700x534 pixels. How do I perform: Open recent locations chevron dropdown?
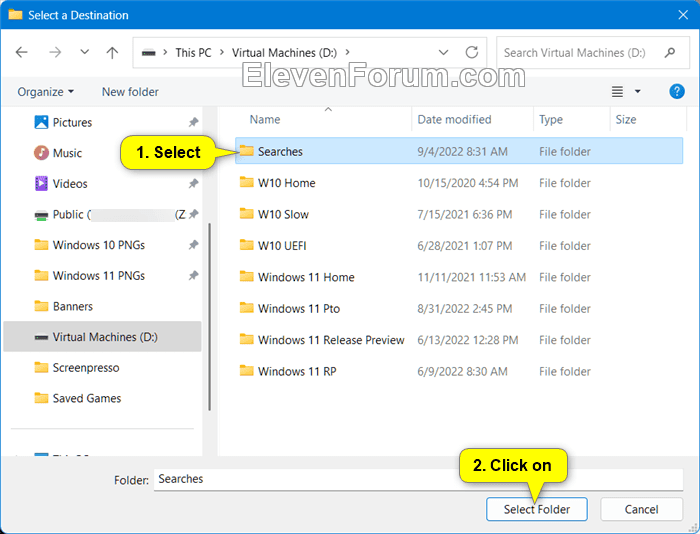84,52
